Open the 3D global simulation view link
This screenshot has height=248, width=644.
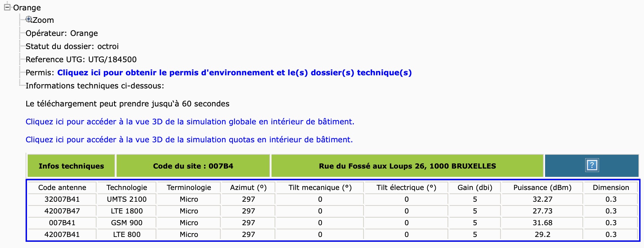coord(190,122)
